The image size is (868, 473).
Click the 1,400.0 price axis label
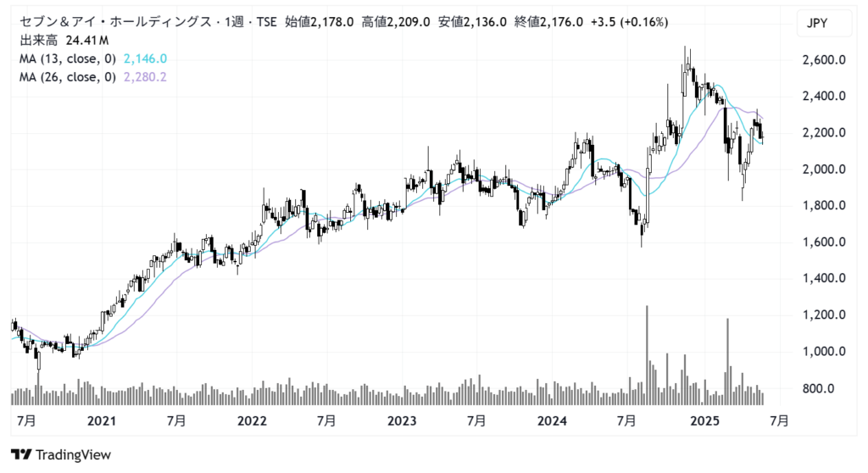(x=824, y=278)
